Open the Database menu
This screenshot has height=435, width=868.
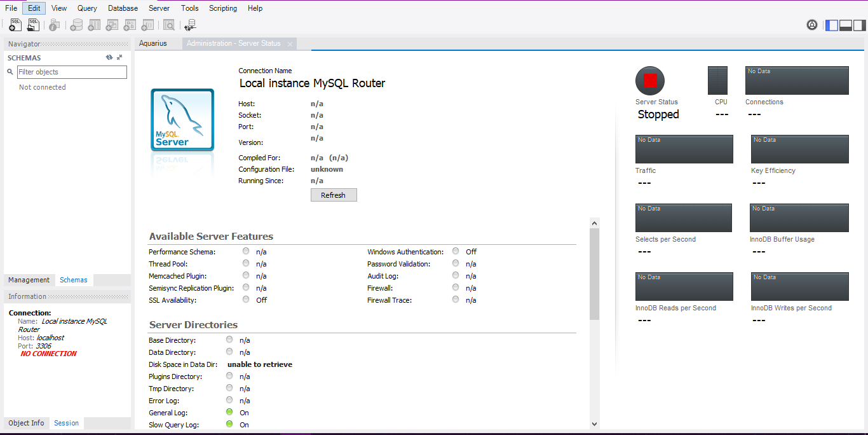click(123, 8)
